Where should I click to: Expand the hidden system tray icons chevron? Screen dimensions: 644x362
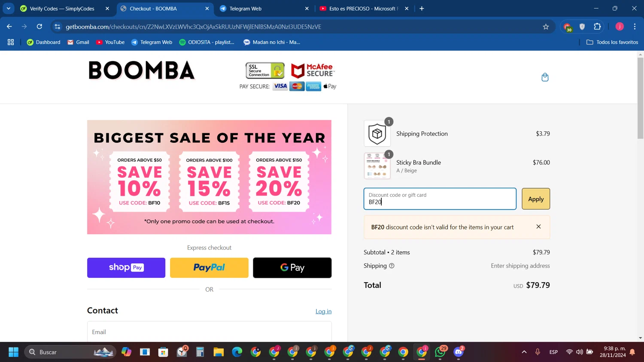pos(524,352)
